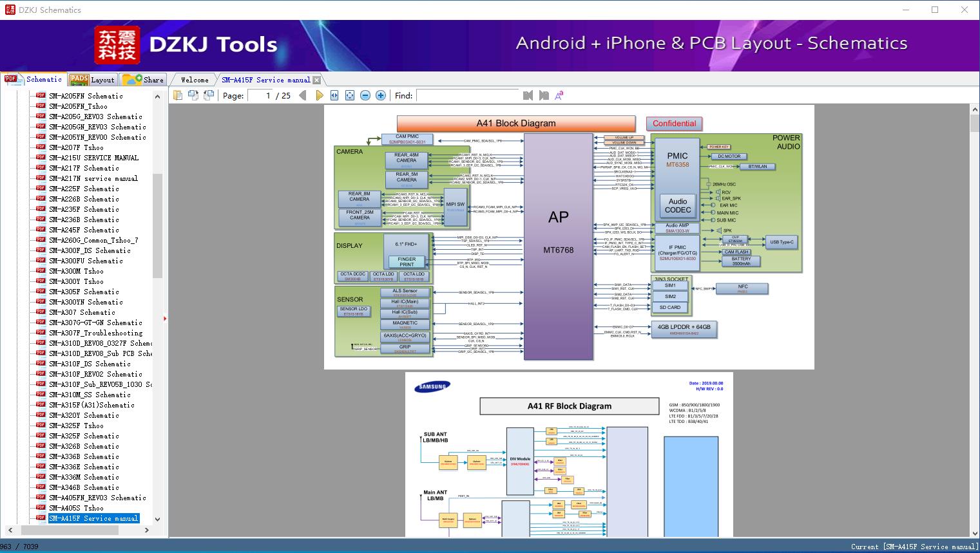Select SM-A245F Schematic
The width and height of the screenshot is (980, 553).
tap(84, 230)
